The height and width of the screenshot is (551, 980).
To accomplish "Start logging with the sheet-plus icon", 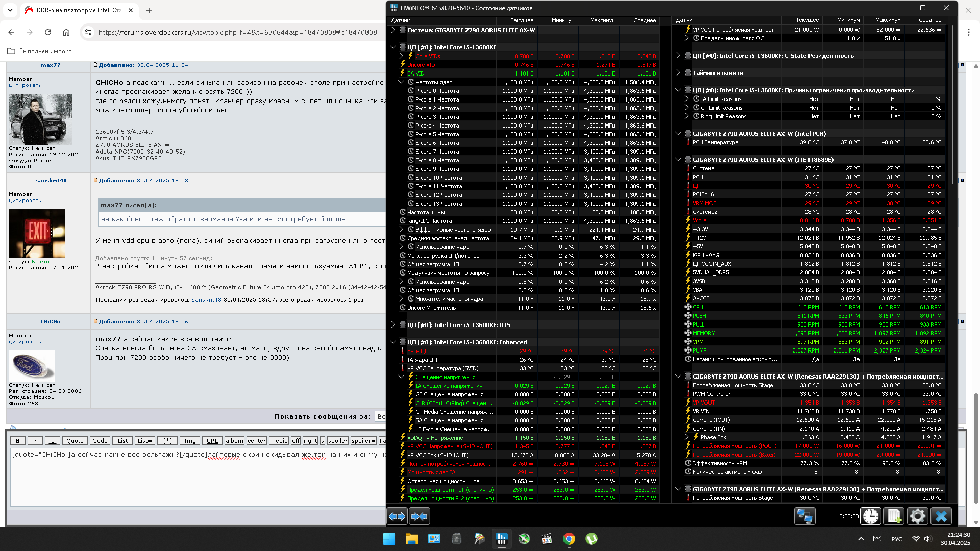I will 894,516.
